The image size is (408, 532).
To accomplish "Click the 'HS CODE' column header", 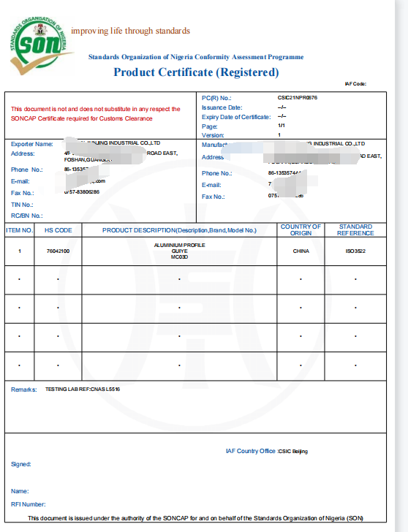I will pyautogui.click(x=58, y=230).
